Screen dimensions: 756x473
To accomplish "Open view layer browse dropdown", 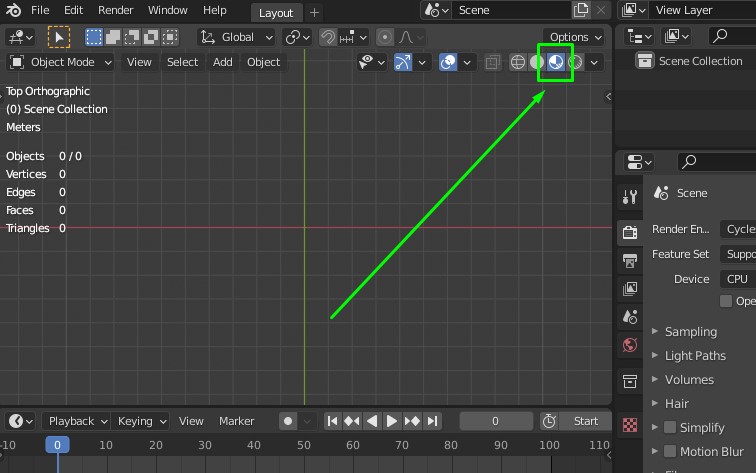I will [633, 10].
